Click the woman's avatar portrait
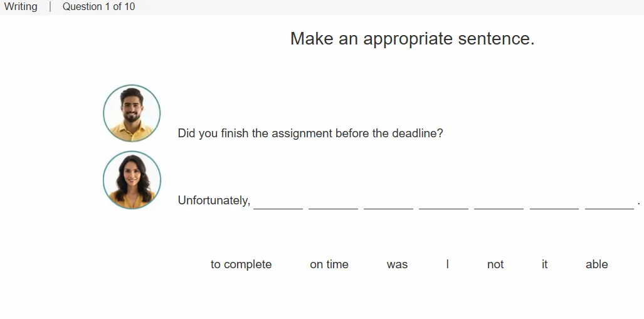Image resolution: width=644 pixels, height=319 pixels. pos(132,180)
